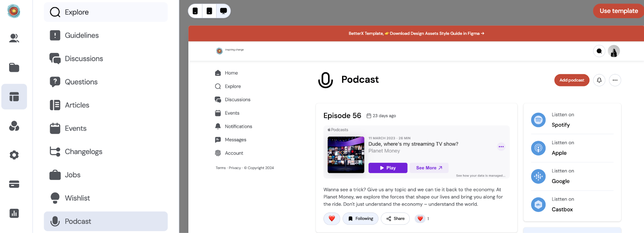Select the Articles template
Viewport: 644px width, 233px height.
click(x=106, y=105)
